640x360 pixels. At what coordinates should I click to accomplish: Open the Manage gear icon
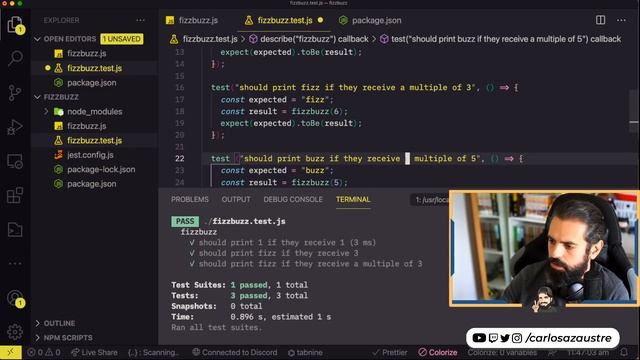click(x=15, y=332)
